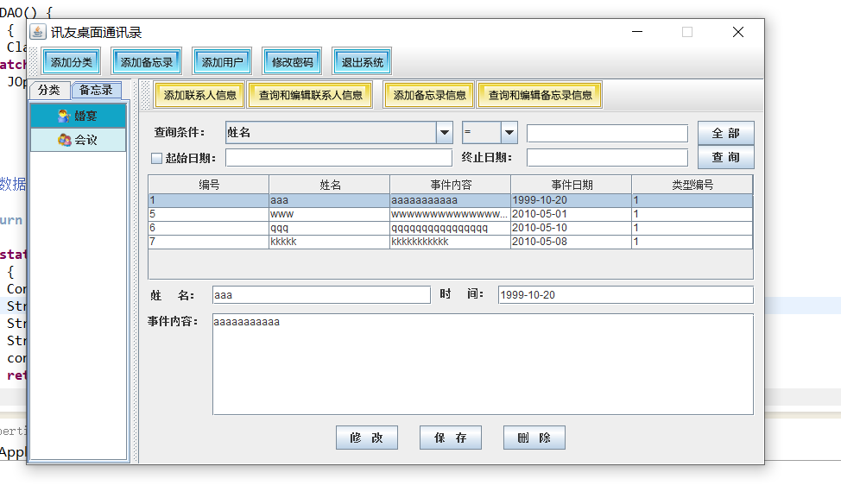Image resolution: width=841 pixels, height=504 pixels.
Task: Select the 婚宴 category icon
Action: click(65, 116)
